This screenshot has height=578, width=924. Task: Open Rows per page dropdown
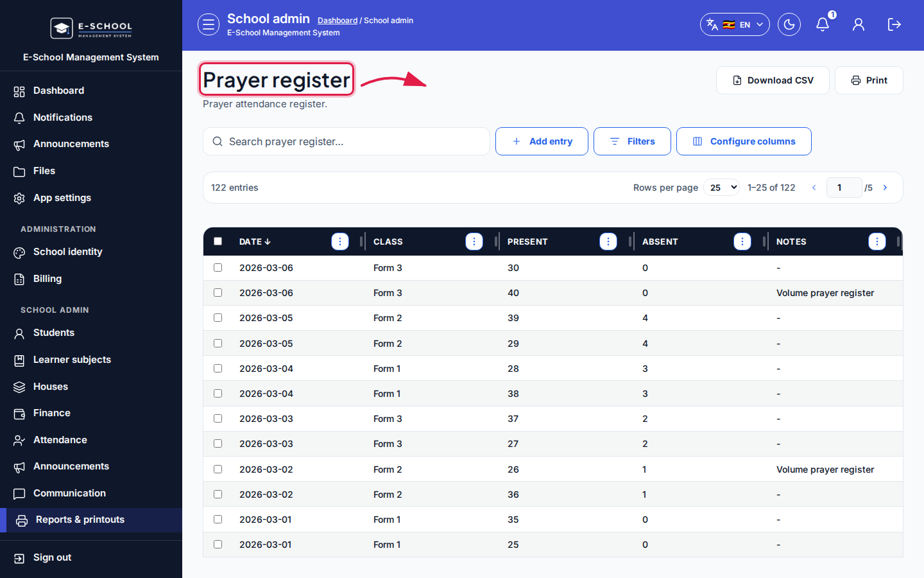(722, 188)
